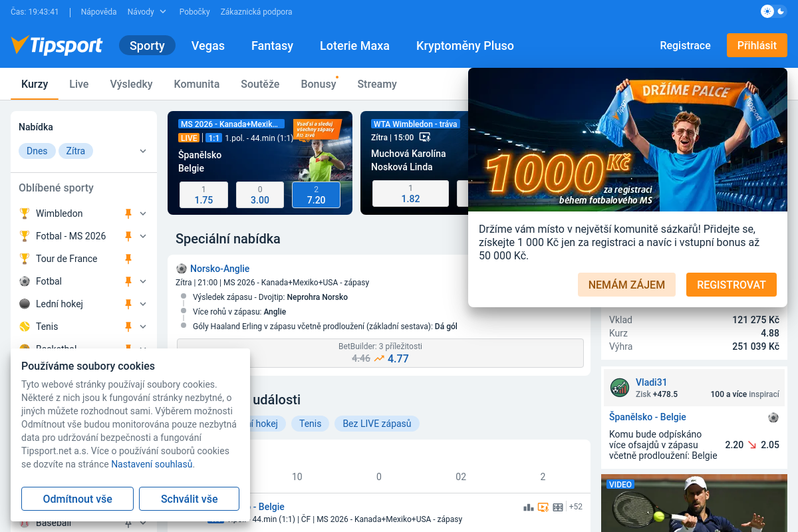798x532 pixels.
Task: Click the Tenis ball icon
Action: pyautogui.click(x=25, y=327)
